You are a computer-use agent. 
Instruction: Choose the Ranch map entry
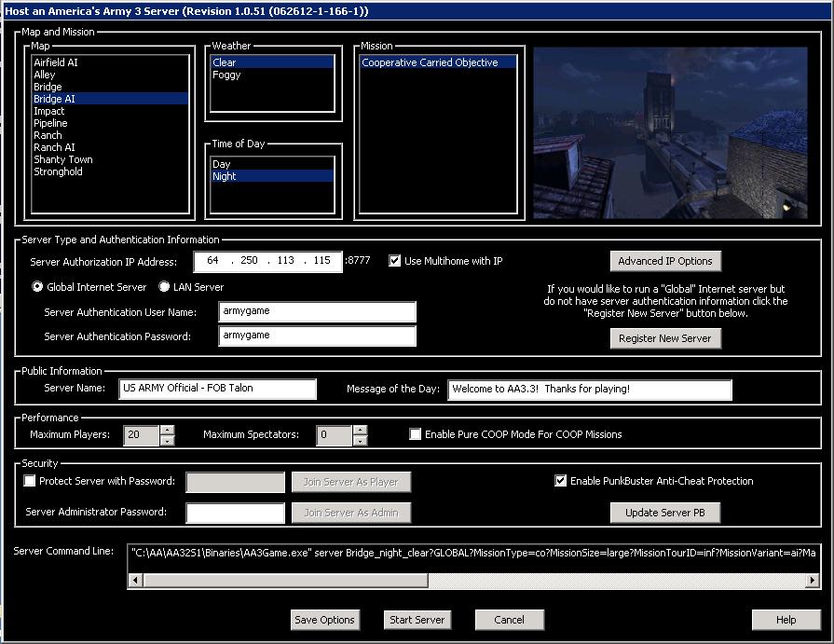pyautogui.click(x=110, y=135)
